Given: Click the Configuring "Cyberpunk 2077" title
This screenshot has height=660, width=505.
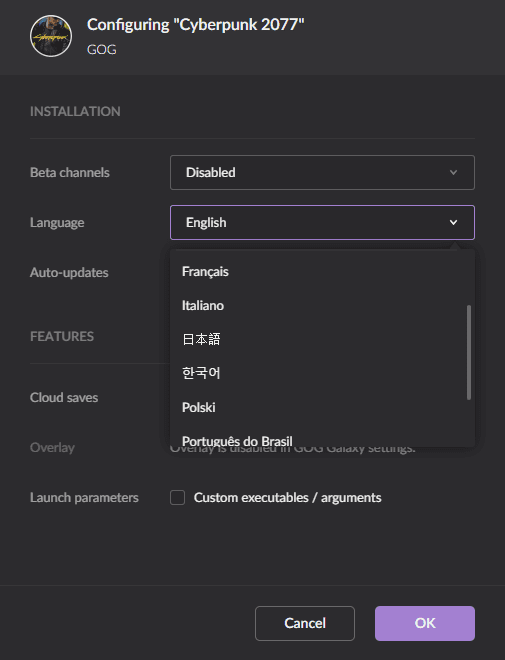Looking at the screenshot, I should (196, 25).
